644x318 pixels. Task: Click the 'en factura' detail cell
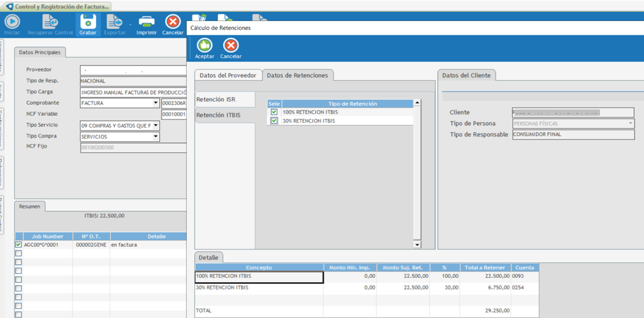point(148,245)
